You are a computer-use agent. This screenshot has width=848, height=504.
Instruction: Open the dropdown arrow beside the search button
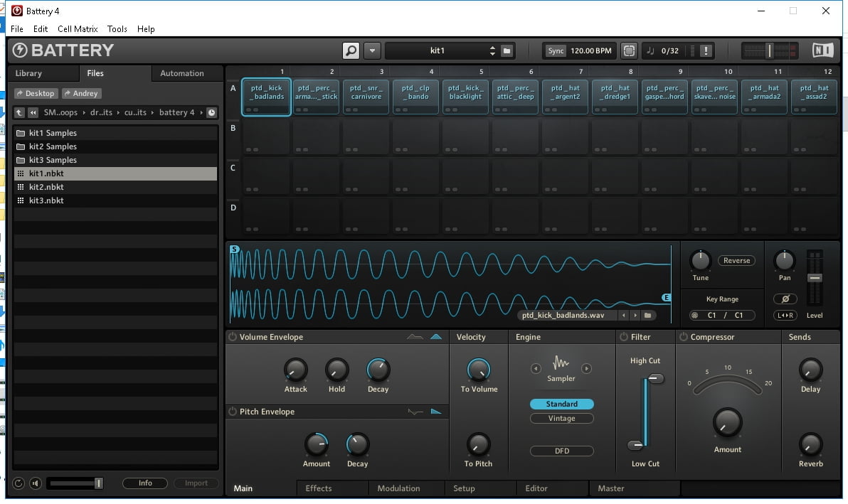(372, 50)
